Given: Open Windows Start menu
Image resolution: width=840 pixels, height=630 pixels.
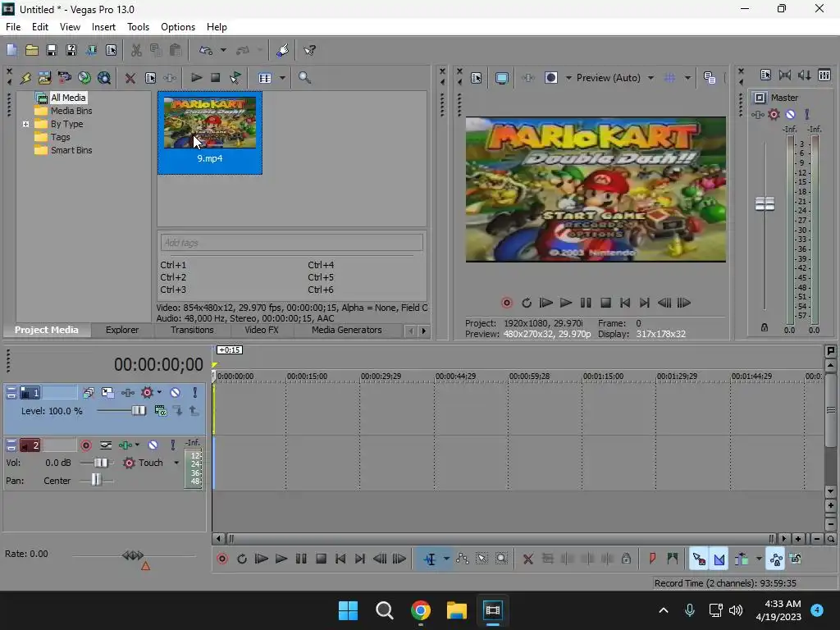Looking at the screenshot, I should (348, 610).
